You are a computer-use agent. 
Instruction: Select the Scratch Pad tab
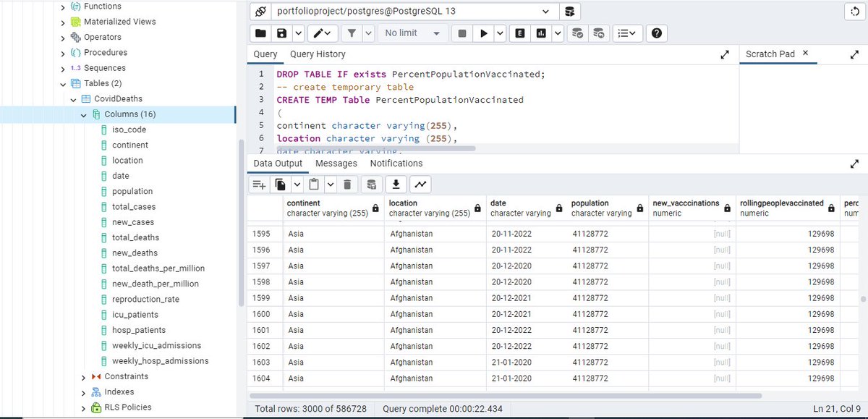[x=770, y=54]
